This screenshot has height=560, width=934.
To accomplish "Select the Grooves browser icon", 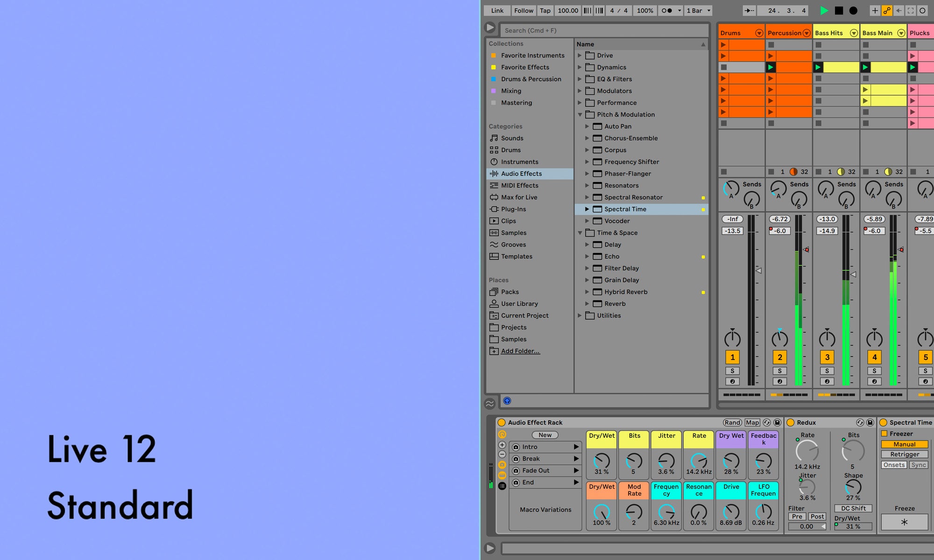I will point(495,245).
